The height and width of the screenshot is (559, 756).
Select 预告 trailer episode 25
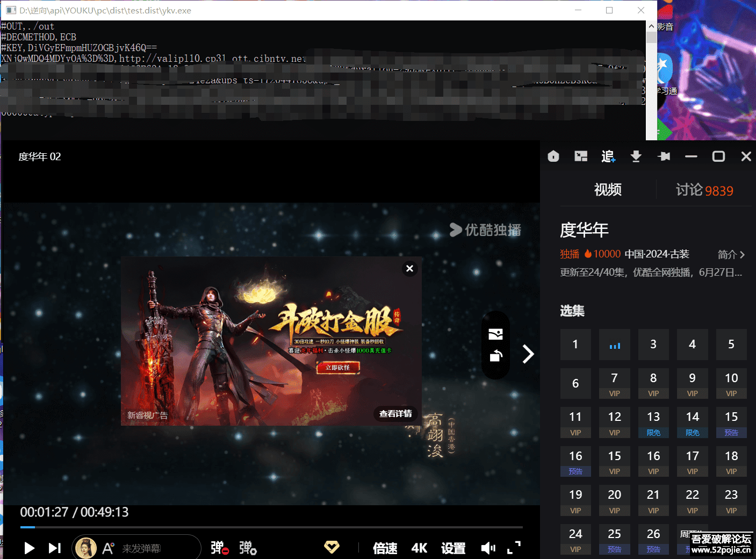click(x=615, y=539)
